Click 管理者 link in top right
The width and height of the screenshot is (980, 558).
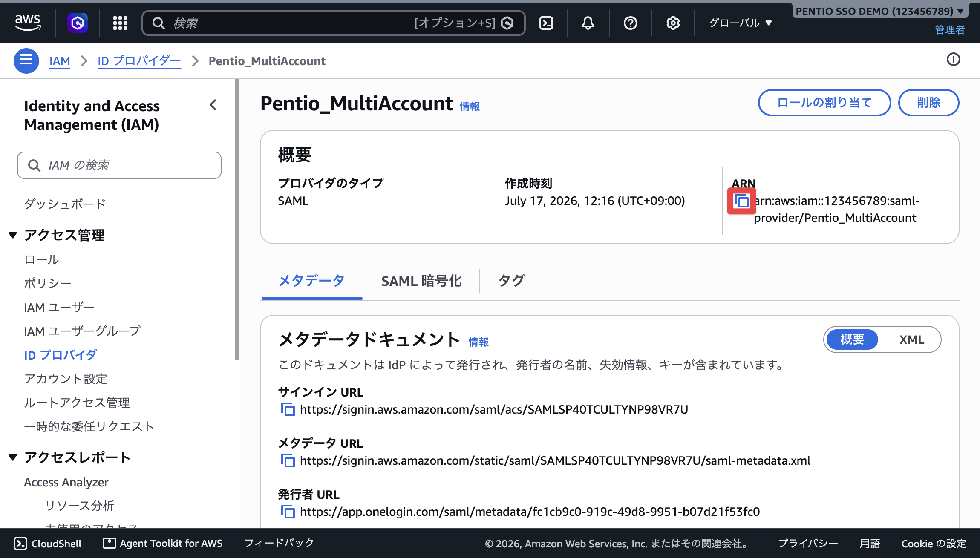coord(950,30)
